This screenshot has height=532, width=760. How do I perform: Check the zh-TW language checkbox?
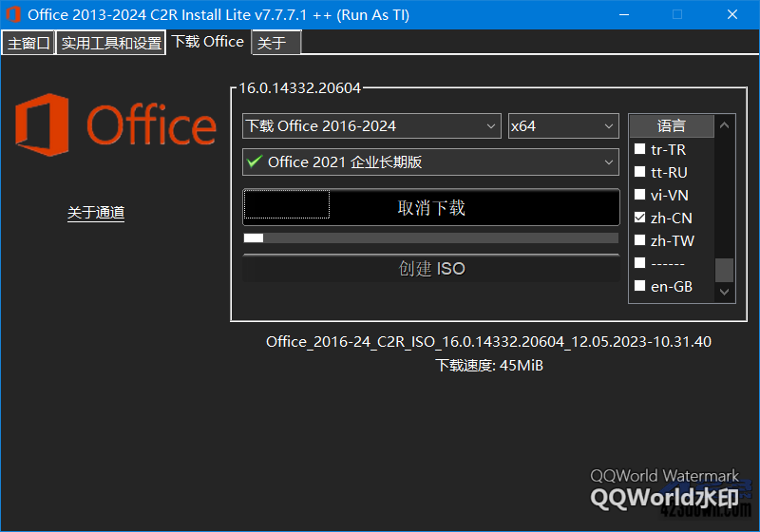(x=639, y=239)
